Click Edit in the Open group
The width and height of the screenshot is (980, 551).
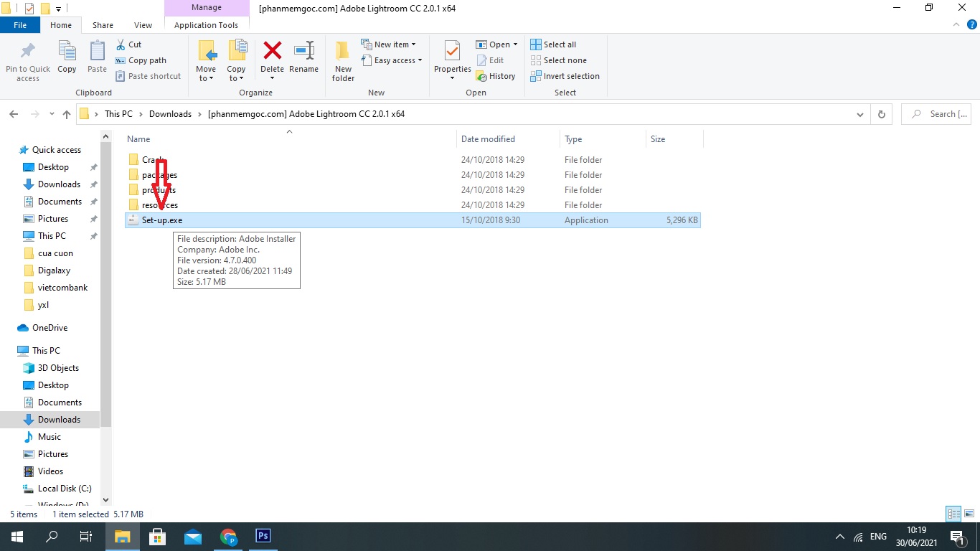pos(489,60)
